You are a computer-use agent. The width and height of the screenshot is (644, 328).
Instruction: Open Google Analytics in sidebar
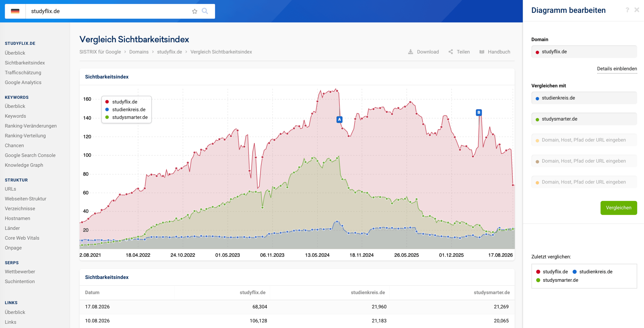click(x=23, y=82)
